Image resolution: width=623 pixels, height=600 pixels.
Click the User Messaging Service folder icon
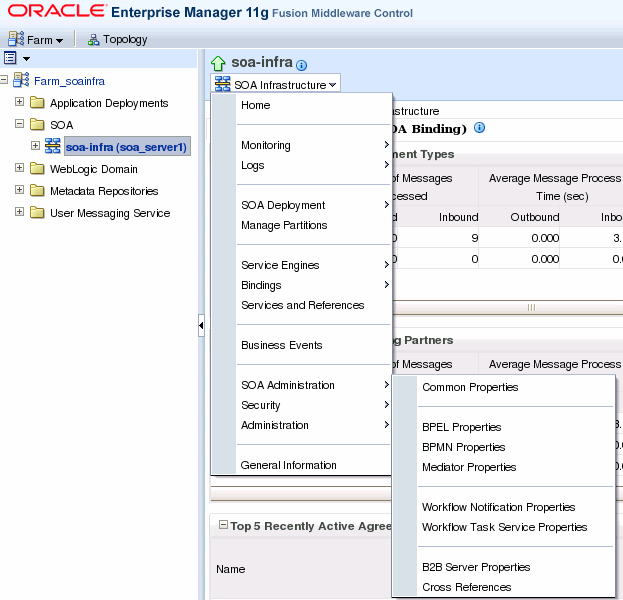click(37, 212)
